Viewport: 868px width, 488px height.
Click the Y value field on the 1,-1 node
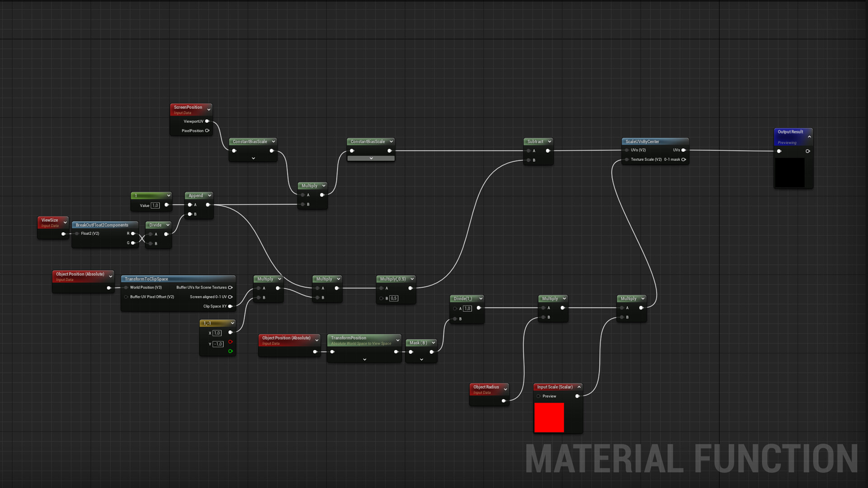pyautogui.click(x=218, y=344)
